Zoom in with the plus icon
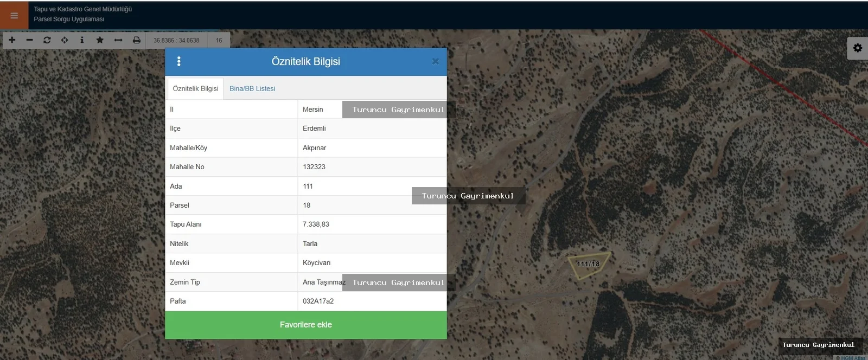 click(12, 40)
